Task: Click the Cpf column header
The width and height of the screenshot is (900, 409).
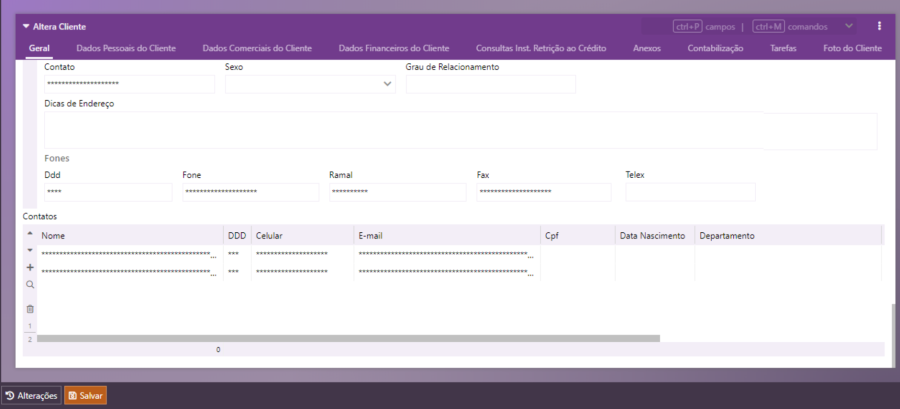Action: coord(578,236)
